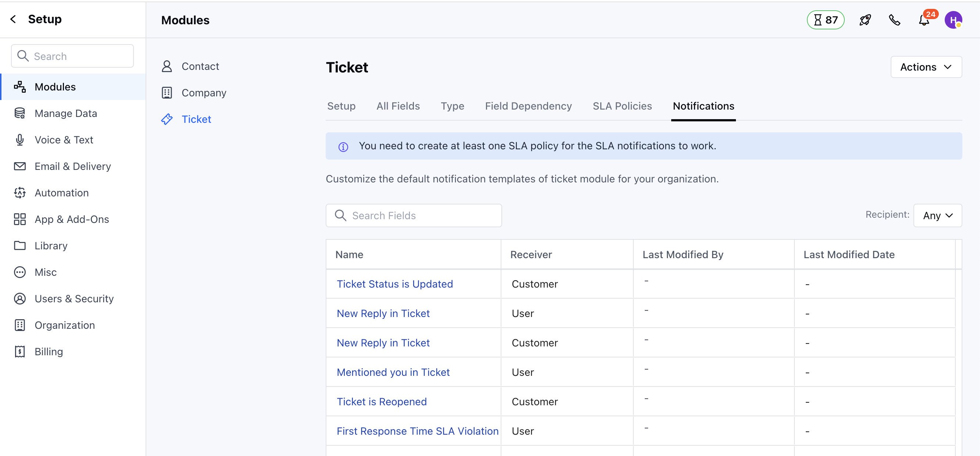Open Automation settings in sidebar
This screenshot has width=980, height=456.
(x=61, y=193)
